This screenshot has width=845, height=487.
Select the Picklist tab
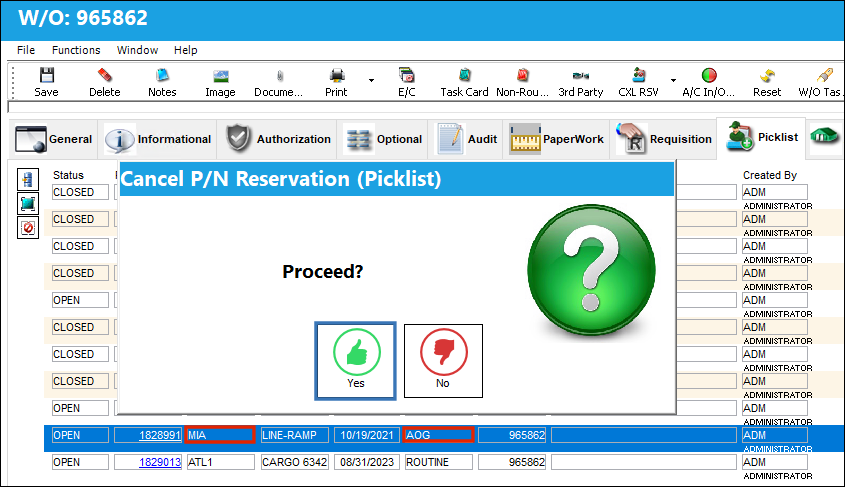click(x=761, y=137)
